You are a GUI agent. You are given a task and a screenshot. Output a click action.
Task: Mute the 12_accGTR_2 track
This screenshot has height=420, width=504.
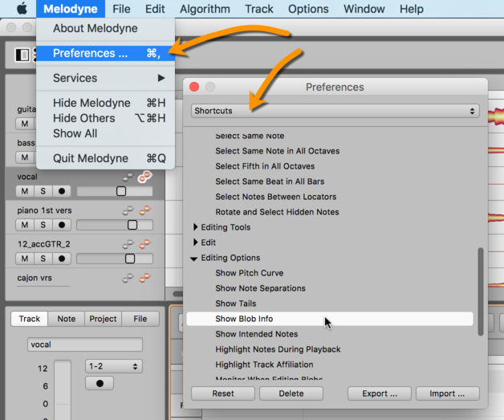[25, 259]
